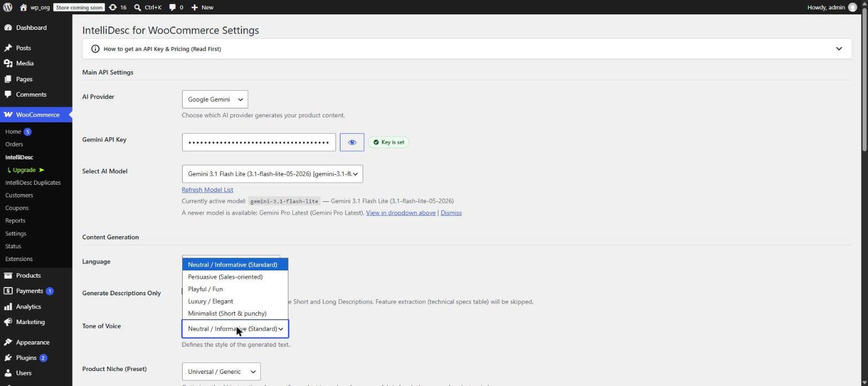Image resolution: width=868 pixels, height=386 pixels.
Task: Dismiss the newer model notice
Action: (x=451, y=213)
